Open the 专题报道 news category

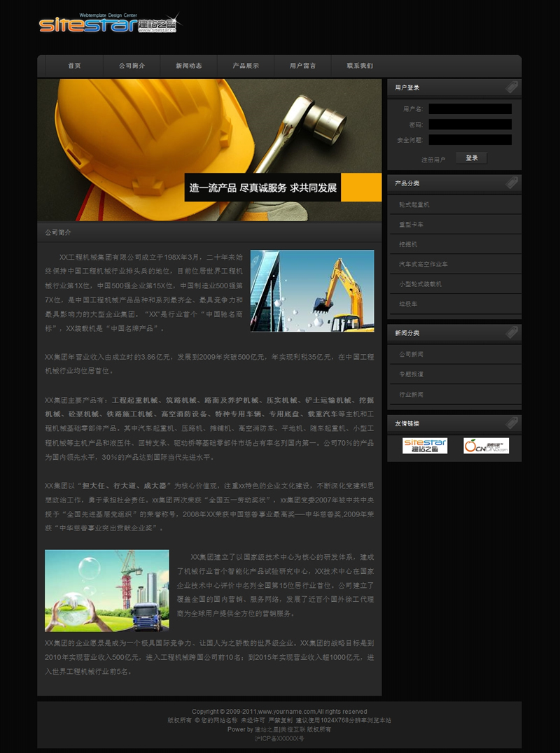point(411,374)
